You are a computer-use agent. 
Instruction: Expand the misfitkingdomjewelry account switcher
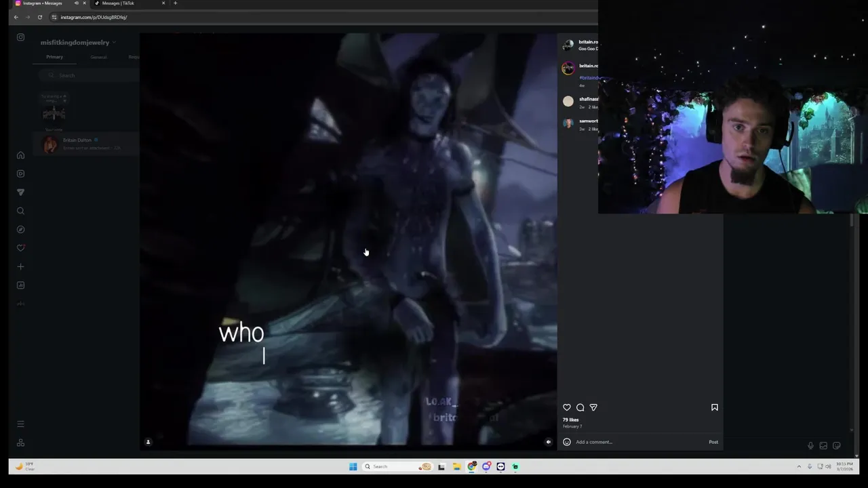(x=78, y=43)
